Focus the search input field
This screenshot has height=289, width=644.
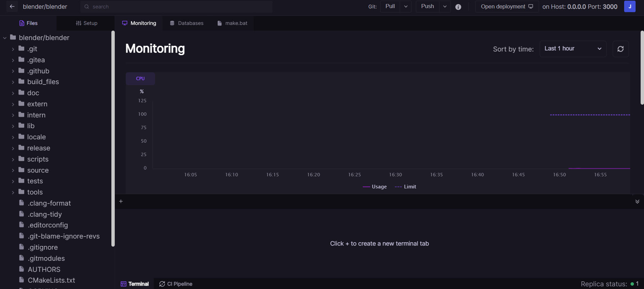pyautogui.click(x=176, y=7)
